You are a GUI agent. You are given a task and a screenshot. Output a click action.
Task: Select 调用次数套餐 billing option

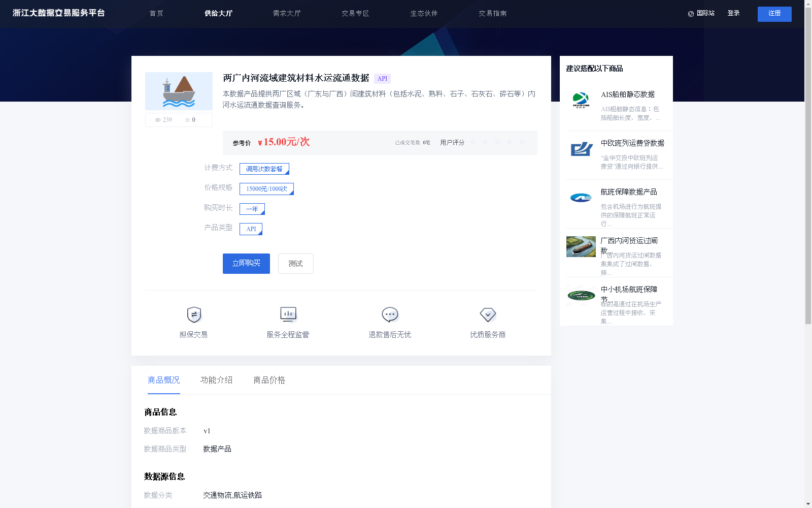[264, 169]
